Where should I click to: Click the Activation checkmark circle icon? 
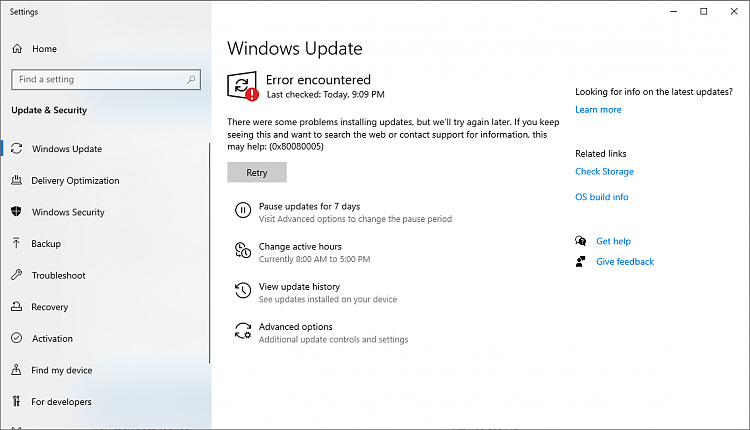[x=17, y=338]
